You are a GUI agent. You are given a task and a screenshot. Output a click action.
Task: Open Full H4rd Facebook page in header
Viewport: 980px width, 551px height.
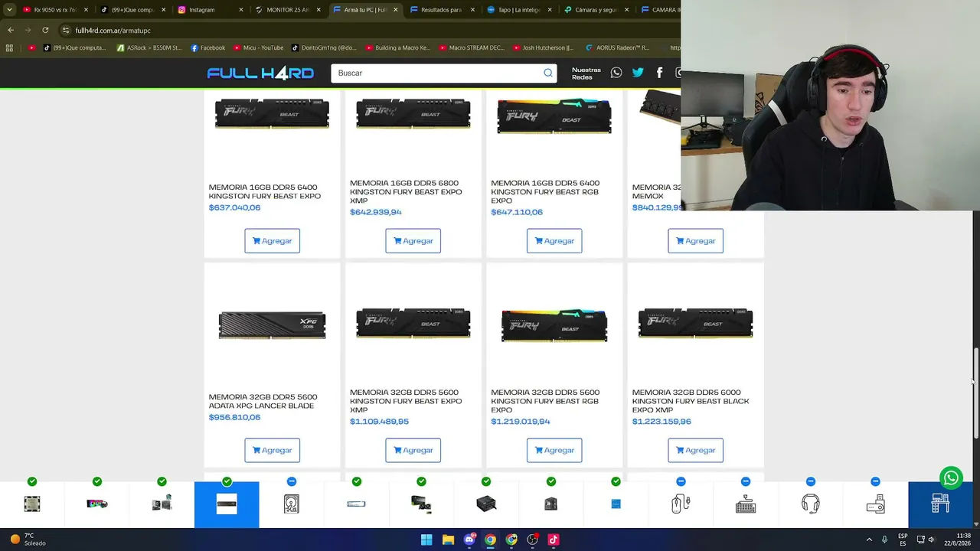[659, 73]
